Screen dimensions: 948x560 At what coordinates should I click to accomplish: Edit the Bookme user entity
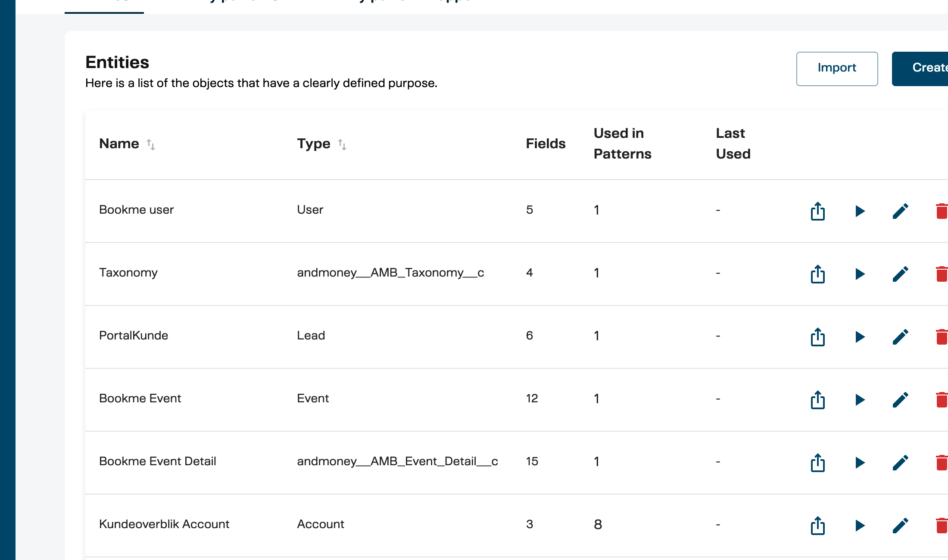[x=901, y=212]
